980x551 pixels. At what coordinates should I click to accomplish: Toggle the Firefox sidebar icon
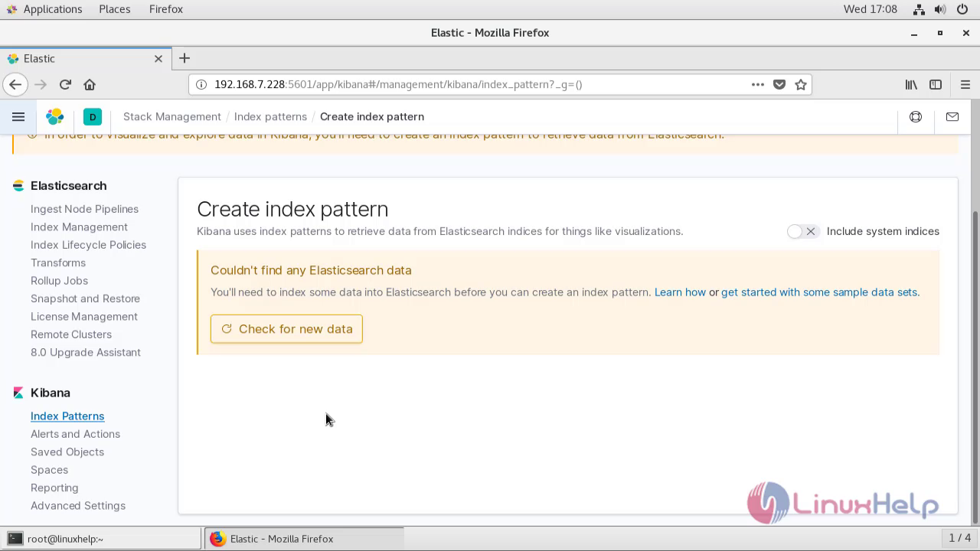tap(936, 84)
